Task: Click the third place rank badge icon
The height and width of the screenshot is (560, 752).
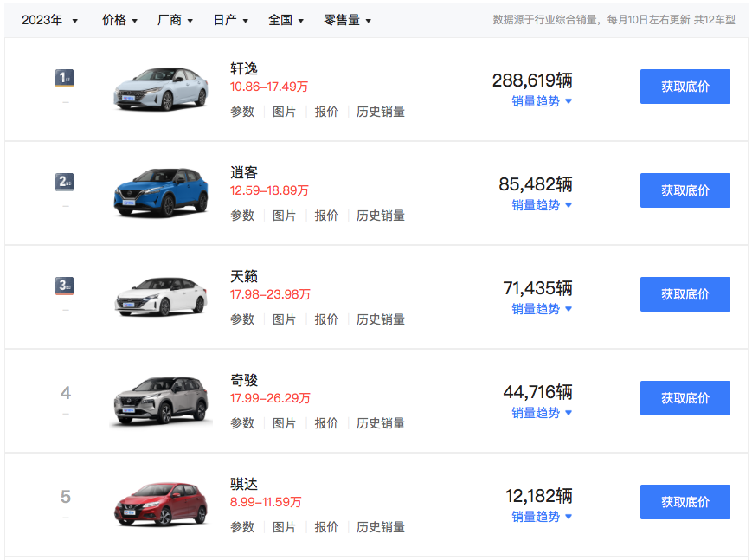Action: click(64, 286)
